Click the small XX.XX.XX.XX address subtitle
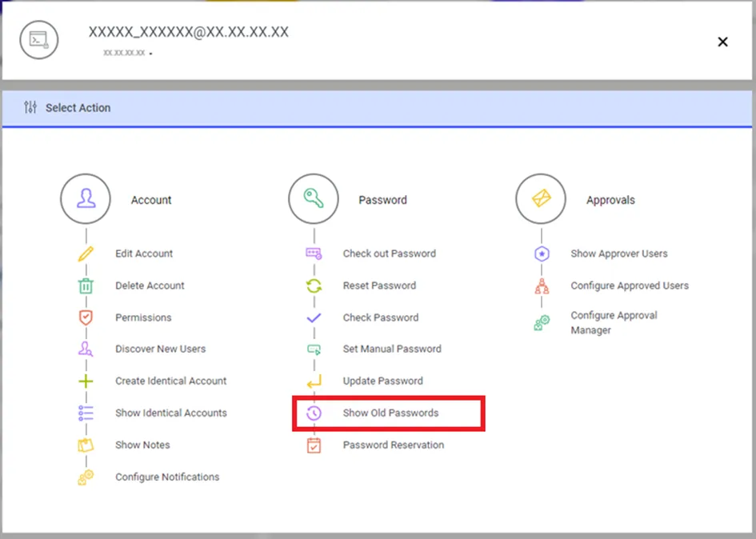Viewport: 756px width, 539px height. 124,53
